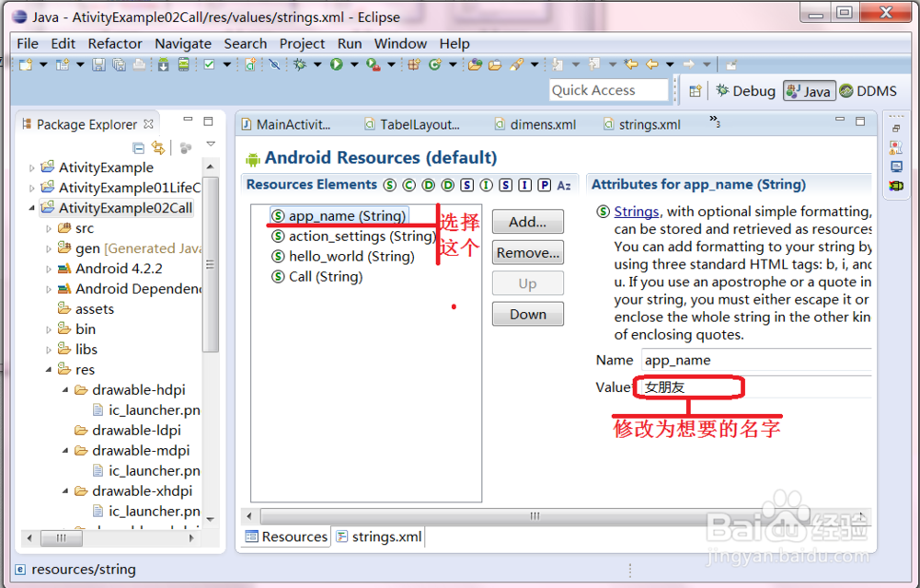Click the New Java Package icon
The width and height of the screenshot is (920, 588).
tap(414, 64)
